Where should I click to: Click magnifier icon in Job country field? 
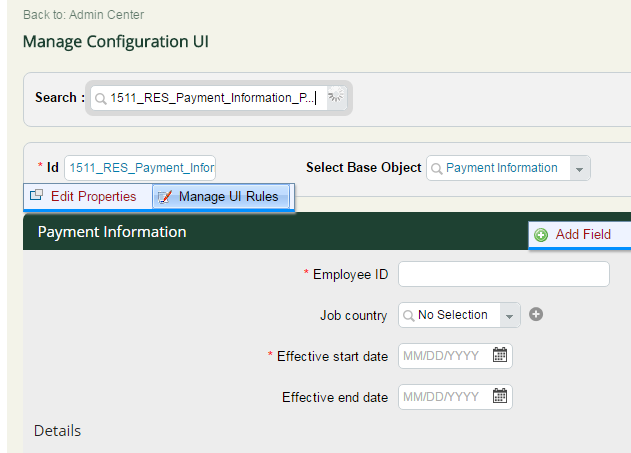point(408,315)
